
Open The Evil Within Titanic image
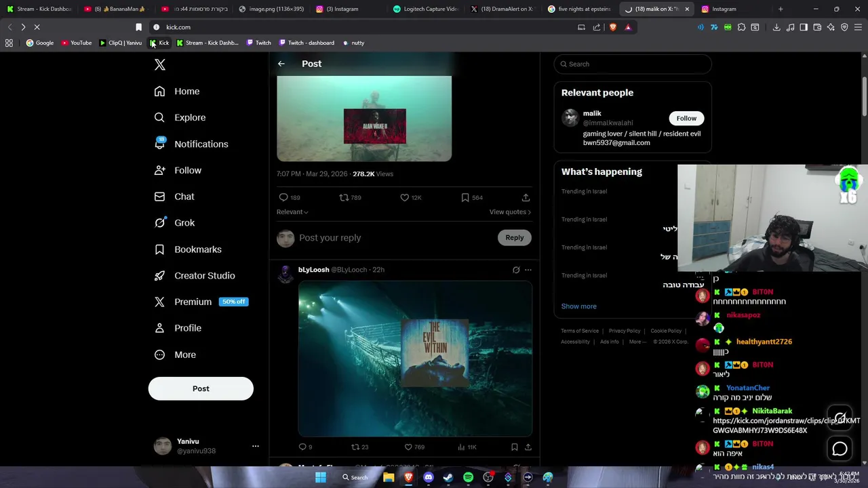click(x=415, y=359)
